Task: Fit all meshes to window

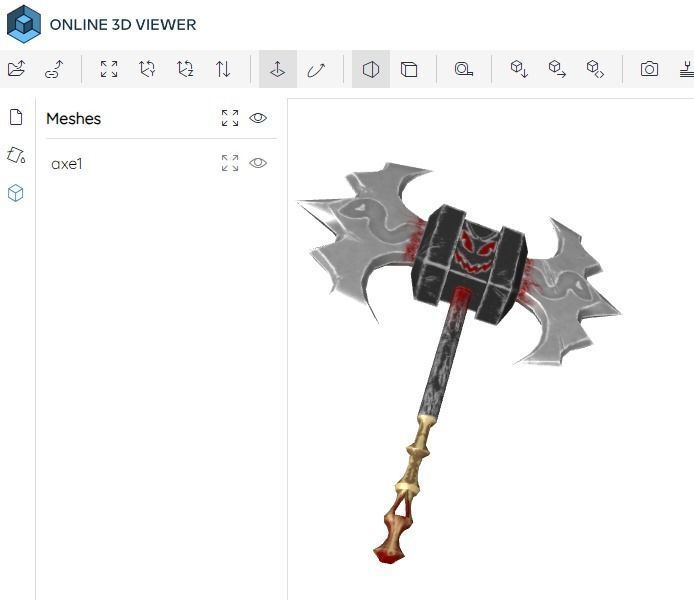Action: 230,118
